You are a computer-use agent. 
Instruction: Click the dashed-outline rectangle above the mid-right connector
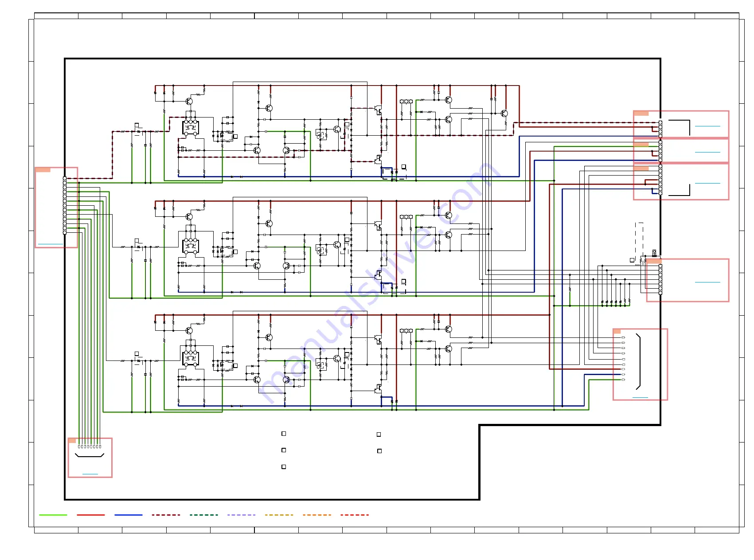click(x=639, y=244)
